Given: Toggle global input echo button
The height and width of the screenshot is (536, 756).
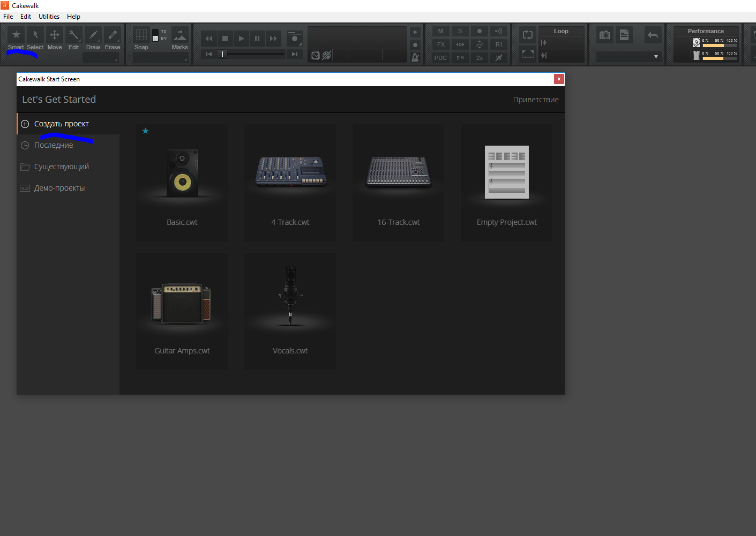Looking at the screenshot, I should pyautogui.click(x=499, y=31).
